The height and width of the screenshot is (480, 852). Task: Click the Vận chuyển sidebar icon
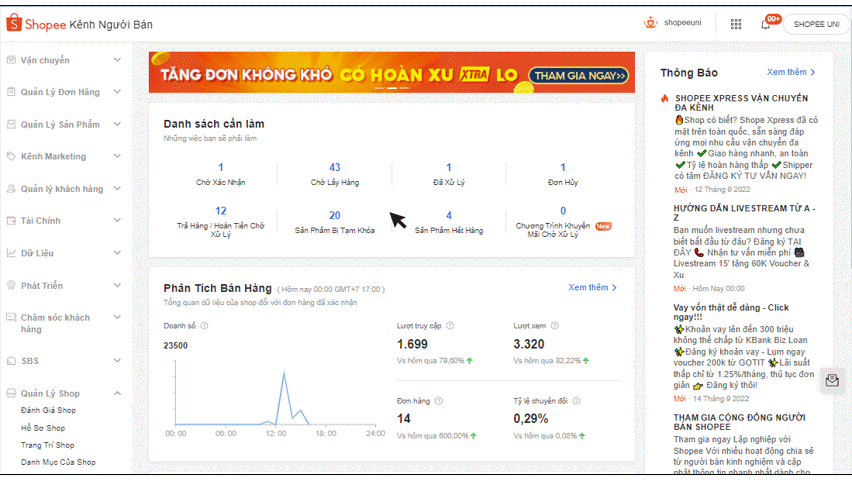click(11, 60)
